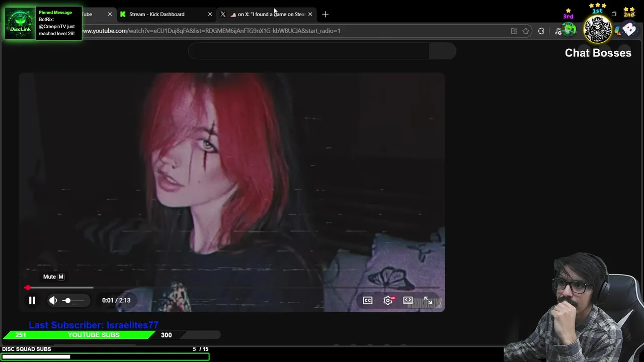
Task: Click the DISC SQUAD SUBS progress bar
Action: click(105, 357)
